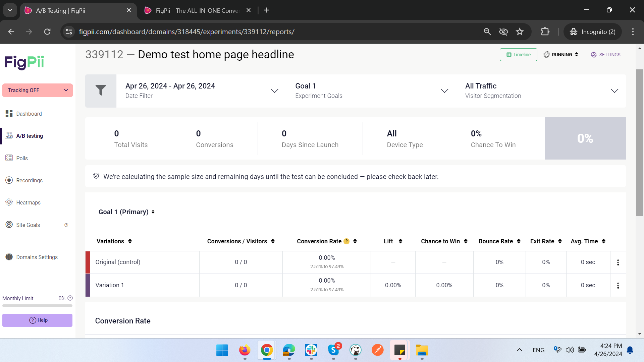Click the Monthly Limit progress bar
This screenshot has height=362, width=644.
(37, 306)
